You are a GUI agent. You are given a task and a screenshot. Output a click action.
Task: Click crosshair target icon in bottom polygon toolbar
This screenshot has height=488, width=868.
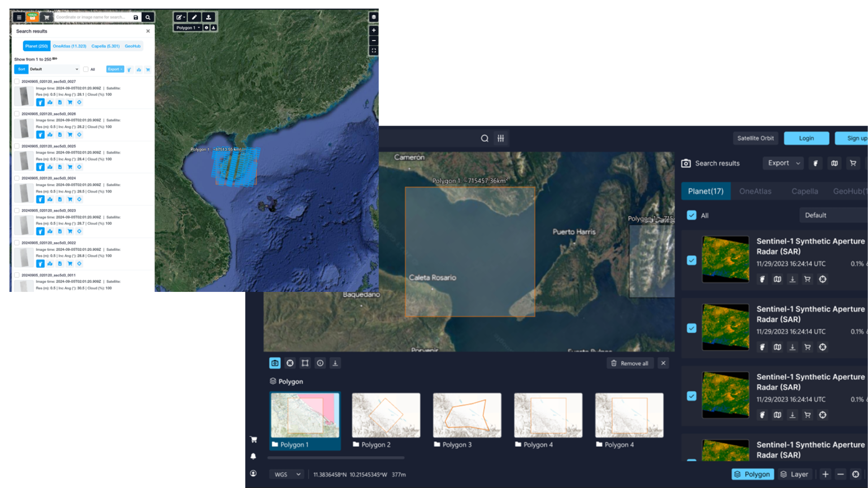(x=290, y=363)
